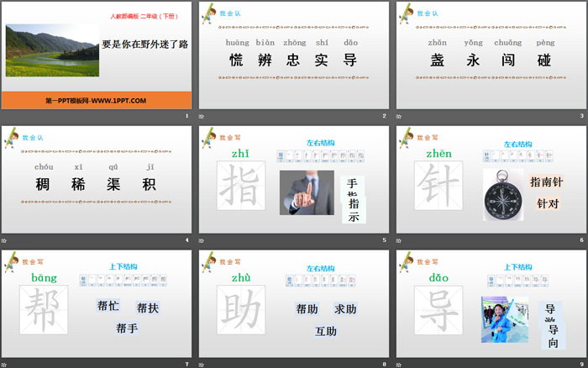Click the animation star icon under slide 7
The image size is (588, 368).
3,365
